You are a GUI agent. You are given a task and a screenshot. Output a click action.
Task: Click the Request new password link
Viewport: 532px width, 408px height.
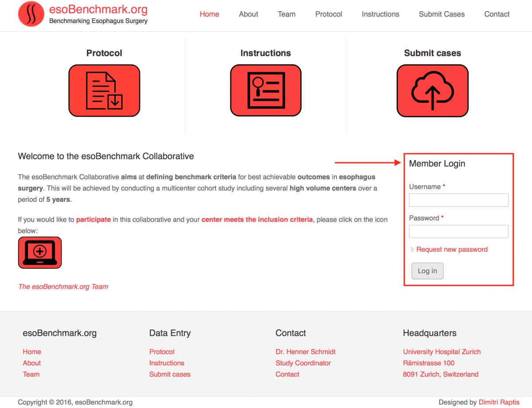tap(452, 249)
